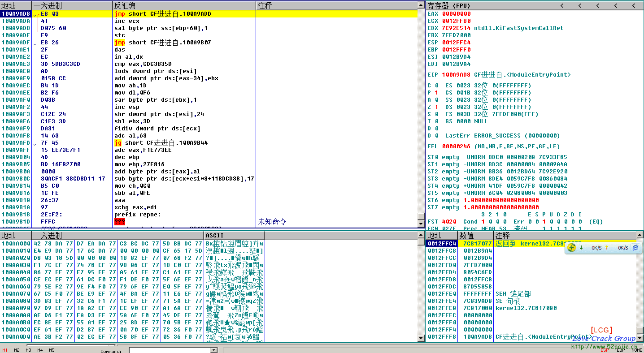Select cmp eax,CDC3B35D instruction
The width and height of the screenshot is (644, 353).
pyautogui.click(x=209, y=64)
